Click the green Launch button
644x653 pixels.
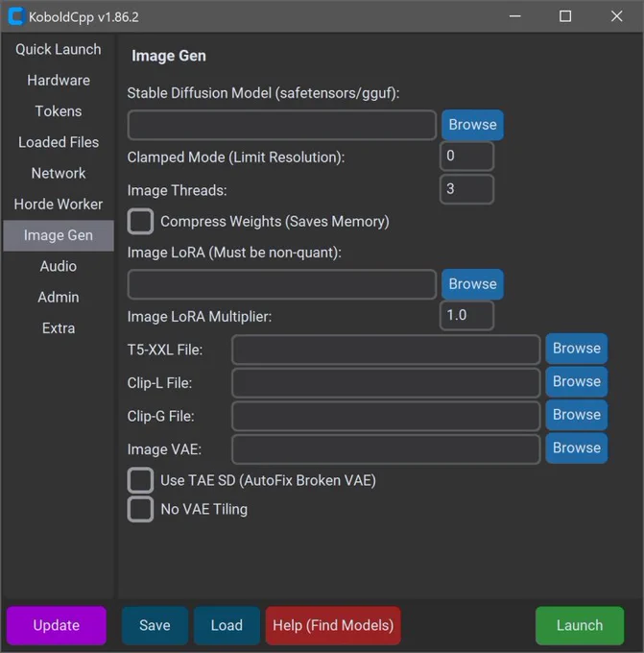pos(580,625)
